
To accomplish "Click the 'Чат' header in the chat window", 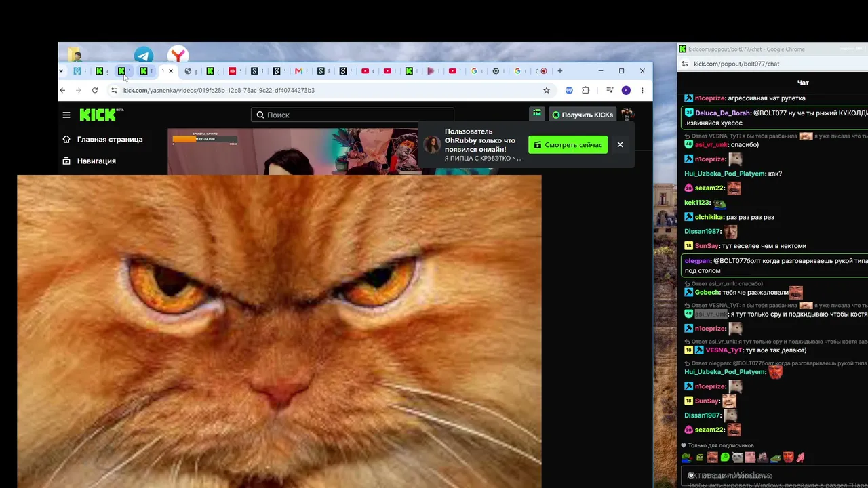I will pyautogui.click(x=803, y=83).
